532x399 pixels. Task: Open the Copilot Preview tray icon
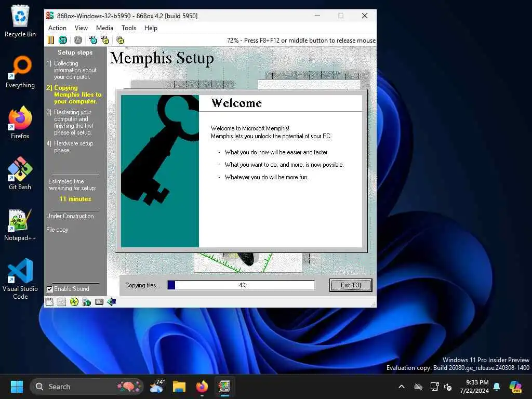point(516,387)
